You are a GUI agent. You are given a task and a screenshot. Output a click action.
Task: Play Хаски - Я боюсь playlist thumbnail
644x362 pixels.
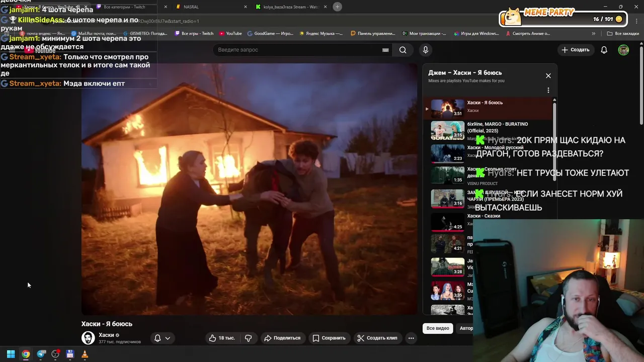point(447,109)
